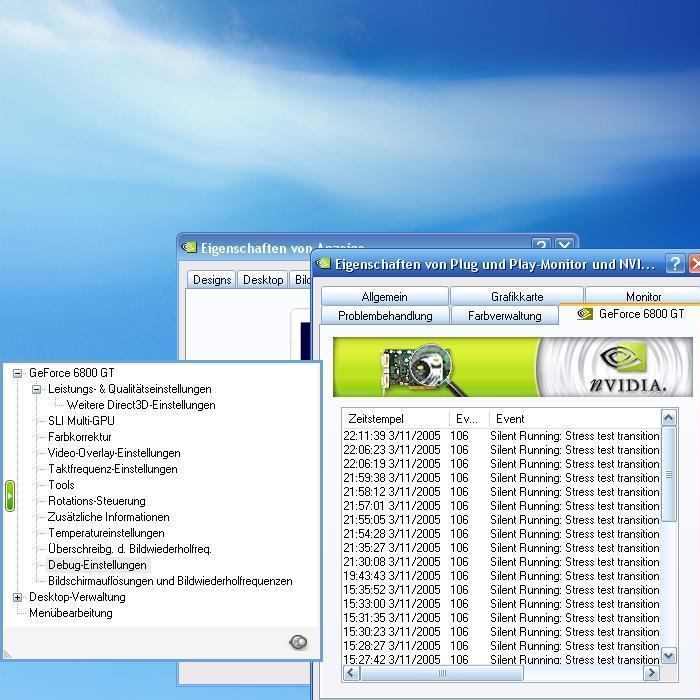The image size is (700, 700).
Task: Select event row 15:30:23 3/11/2005
Action: [x=501, y=632]
